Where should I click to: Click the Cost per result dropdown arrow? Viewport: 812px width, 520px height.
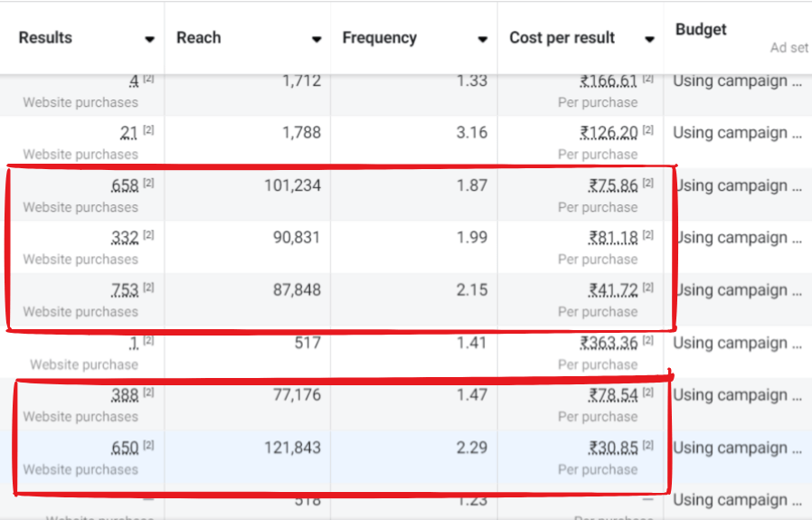coord(649,39)
